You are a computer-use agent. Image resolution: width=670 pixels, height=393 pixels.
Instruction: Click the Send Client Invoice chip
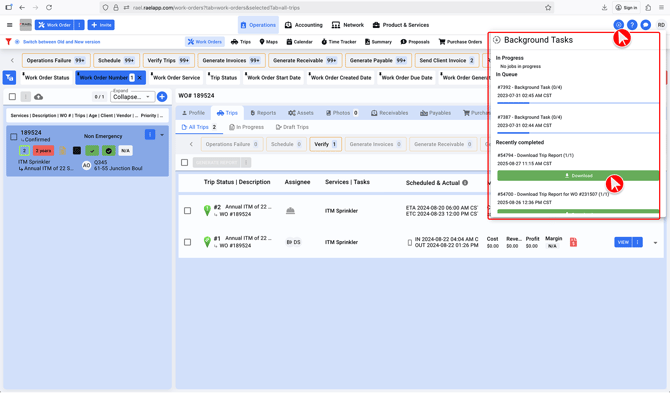[447, 60]
